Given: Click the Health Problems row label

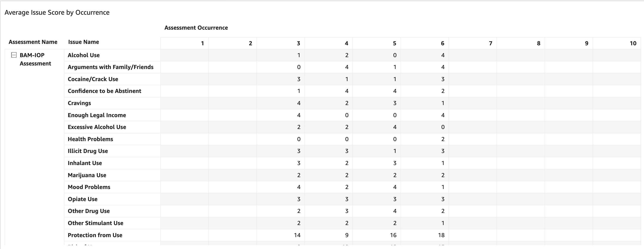Looking at the screenshot, I should (x=90, y=139).
